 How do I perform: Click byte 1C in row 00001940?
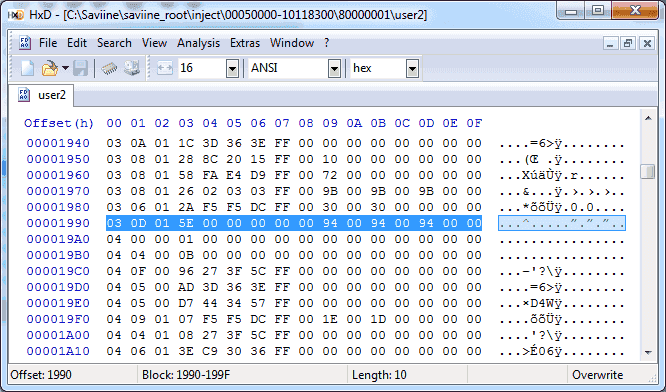point(186,143)
